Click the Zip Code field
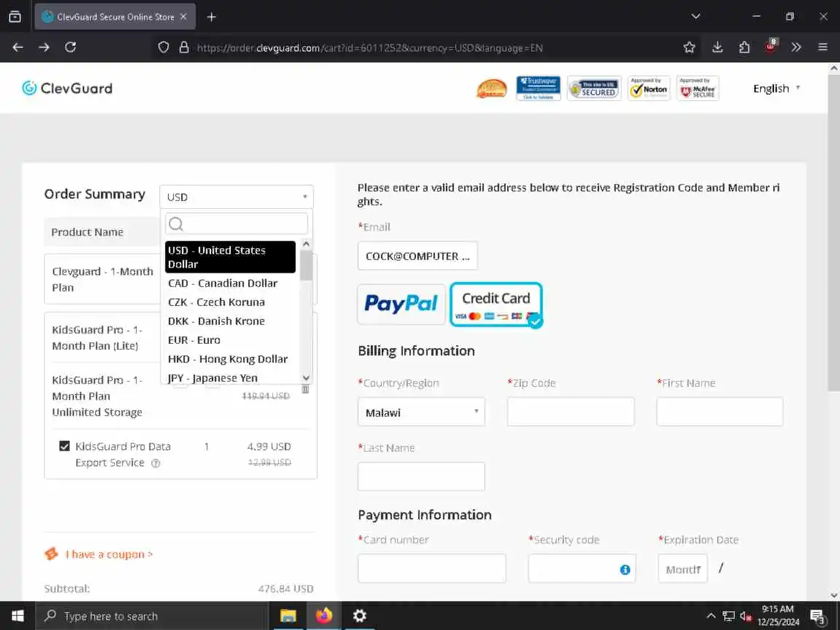This screenshot has width=840, height=630. tap(570, 412)
